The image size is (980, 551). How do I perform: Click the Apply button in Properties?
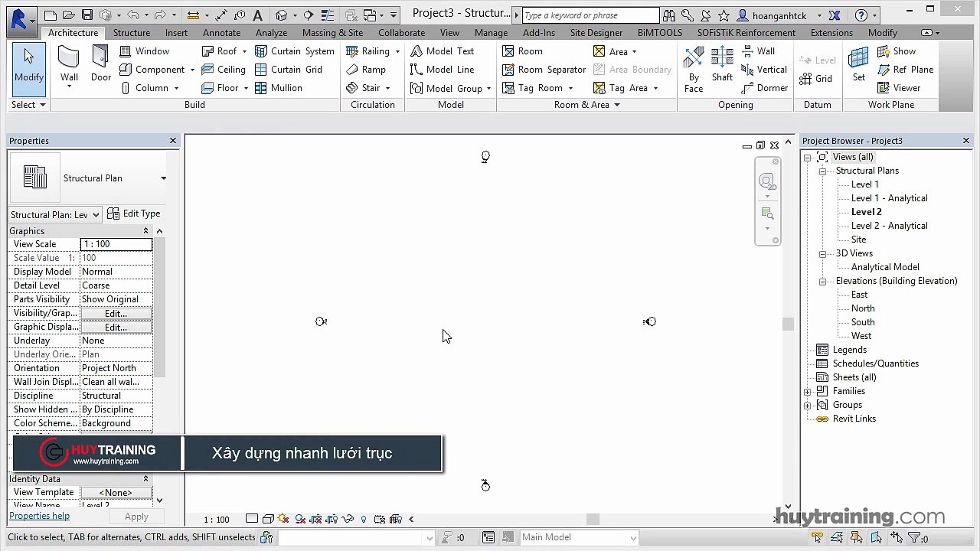pos(136,517)
